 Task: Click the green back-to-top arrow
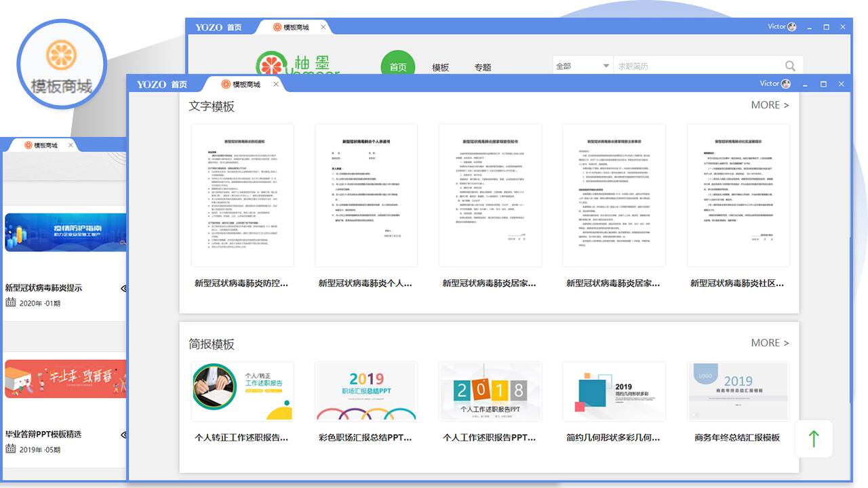tap(814, 439)
